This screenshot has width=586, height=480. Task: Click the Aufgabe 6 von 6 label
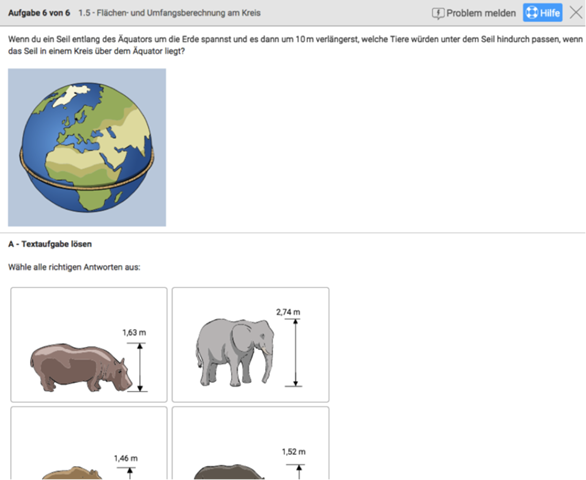tap(39, 13)
